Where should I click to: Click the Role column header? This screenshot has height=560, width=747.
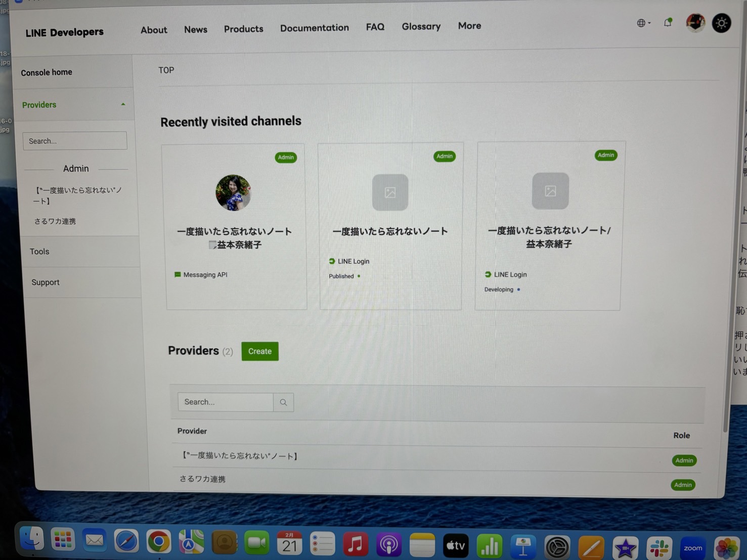tap(681, 435)
